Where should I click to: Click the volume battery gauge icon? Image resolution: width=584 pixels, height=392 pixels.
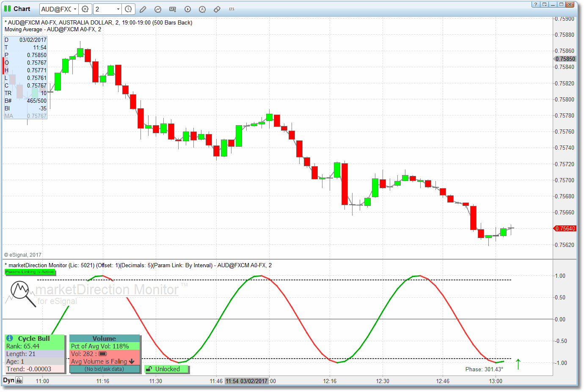pyautogui.click(x=103, y=354)
